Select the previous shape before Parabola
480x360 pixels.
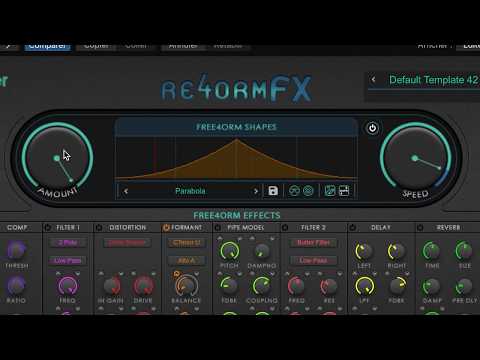tap(126, 191)
